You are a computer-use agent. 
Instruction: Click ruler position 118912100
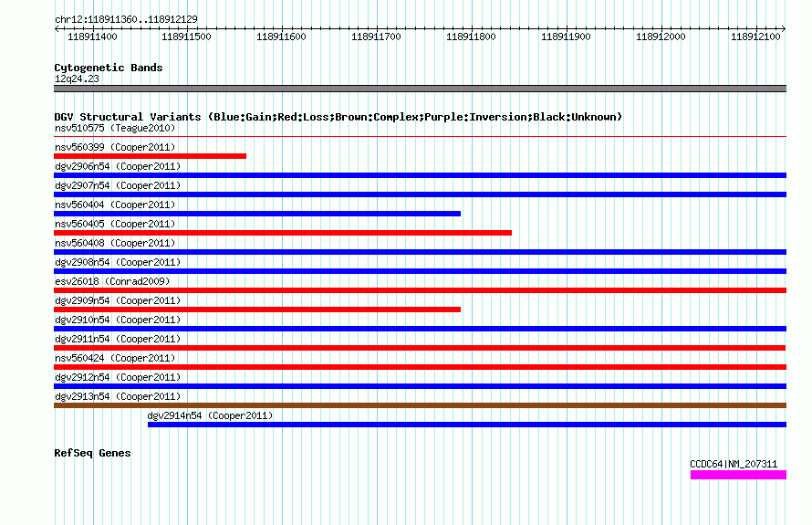click(755, 37)
